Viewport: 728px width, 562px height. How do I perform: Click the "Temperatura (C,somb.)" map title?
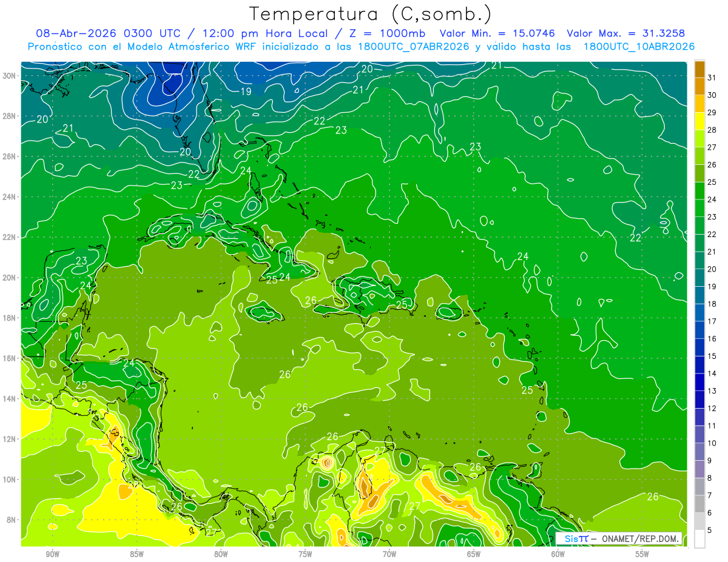370,14
